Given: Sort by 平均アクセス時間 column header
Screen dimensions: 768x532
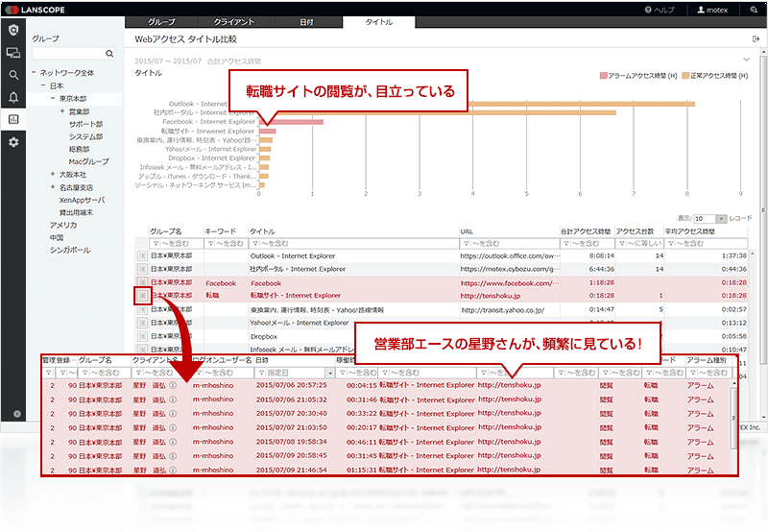Looking at the screenshot, I should click(689, 231).
